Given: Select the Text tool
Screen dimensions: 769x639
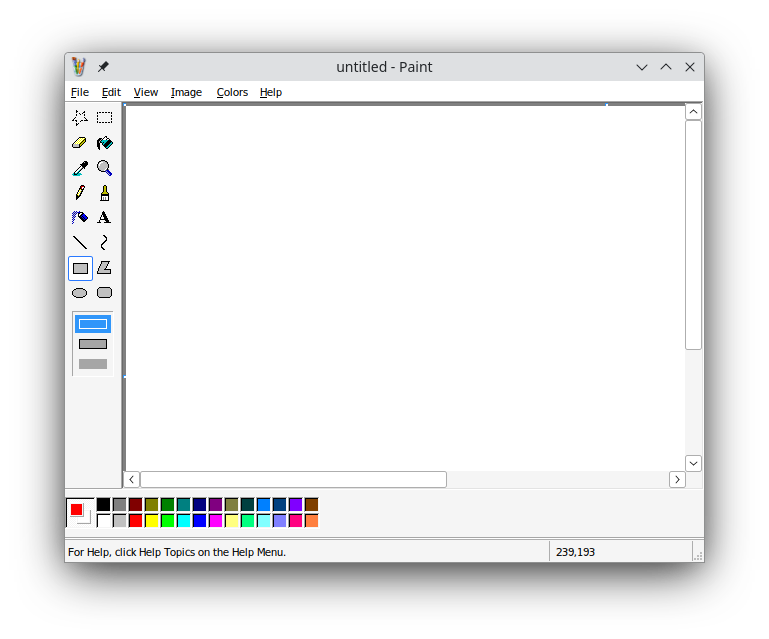Looking at the screenshot, I should [104, 217].
